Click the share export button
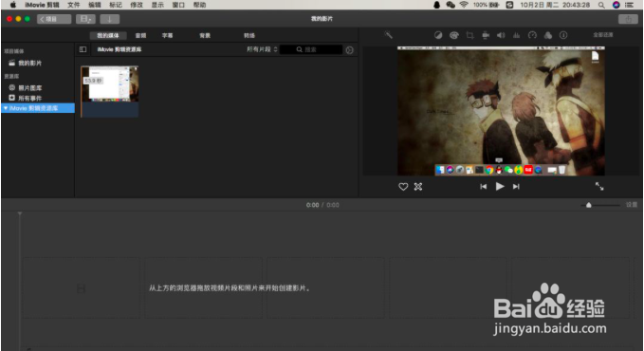The image size is (644, 351). pyautogui.click(x=628, y=19)
